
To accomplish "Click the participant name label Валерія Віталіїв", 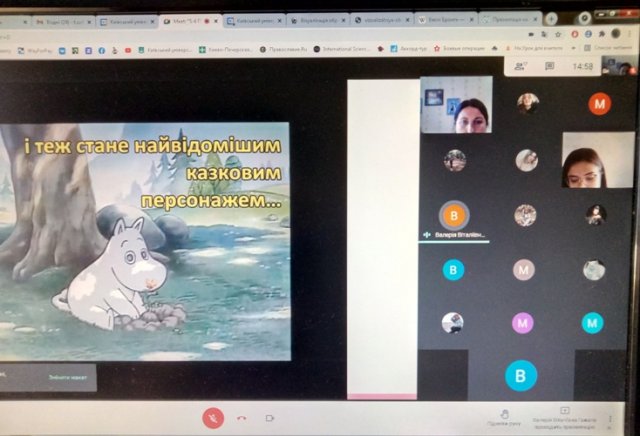I will click(460, 235).
